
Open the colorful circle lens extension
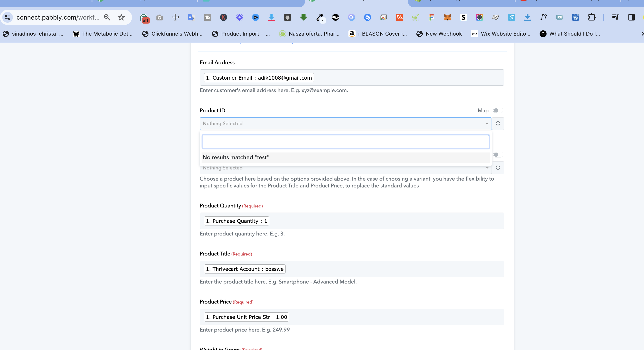pos(480,17)
